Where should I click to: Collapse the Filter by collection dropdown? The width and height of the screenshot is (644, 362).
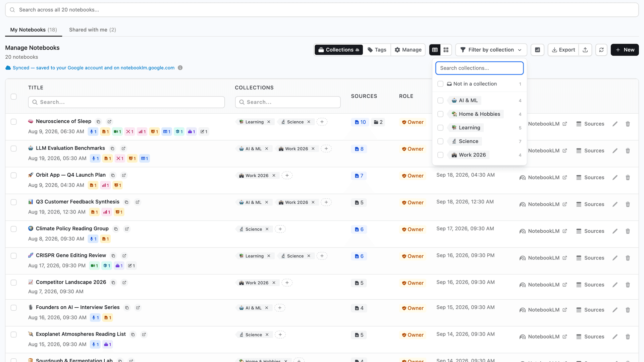point(491,50)
